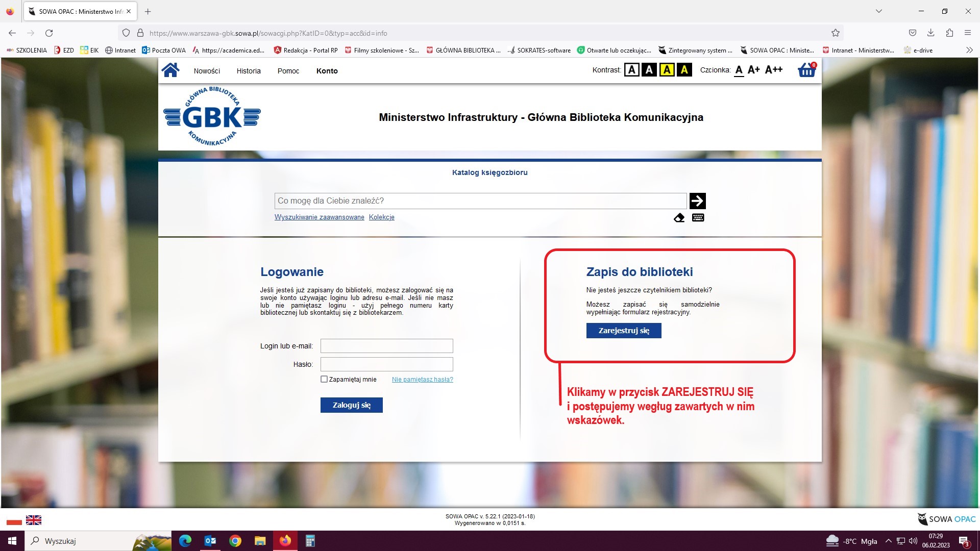This screenshot has height=551, width=980.
Task: Show hidden system tray icons
Action: pyautogui.click(x=888, y=541)
